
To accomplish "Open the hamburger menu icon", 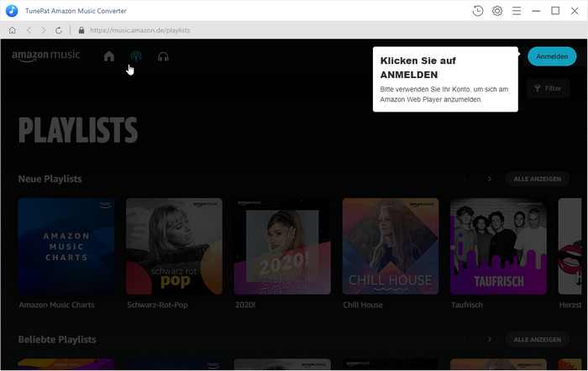I will [517, 11].
